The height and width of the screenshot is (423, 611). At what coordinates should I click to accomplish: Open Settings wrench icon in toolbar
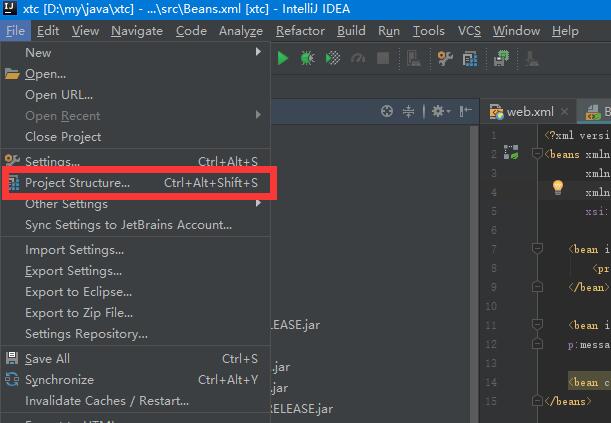click(x=445, y=58)
